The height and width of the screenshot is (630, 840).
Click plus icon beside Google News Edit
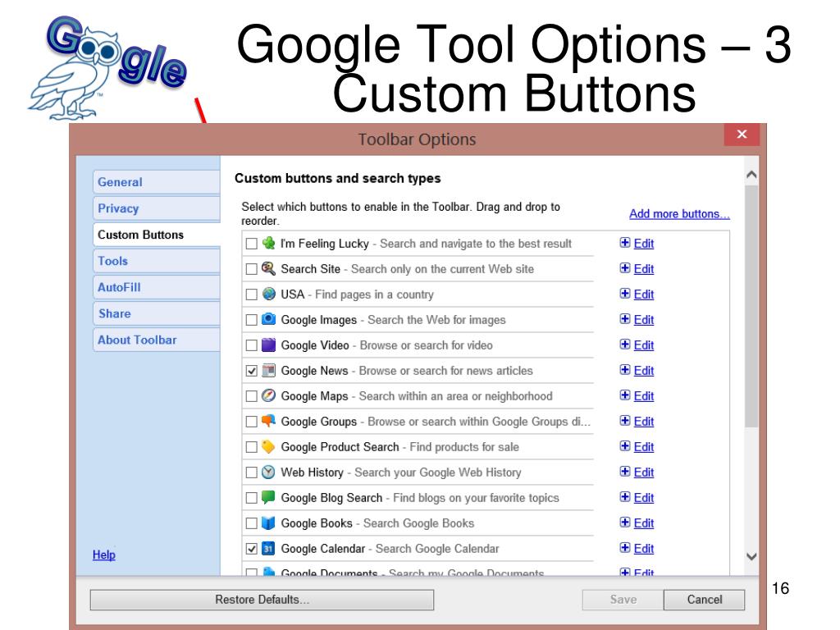point(624,370)
